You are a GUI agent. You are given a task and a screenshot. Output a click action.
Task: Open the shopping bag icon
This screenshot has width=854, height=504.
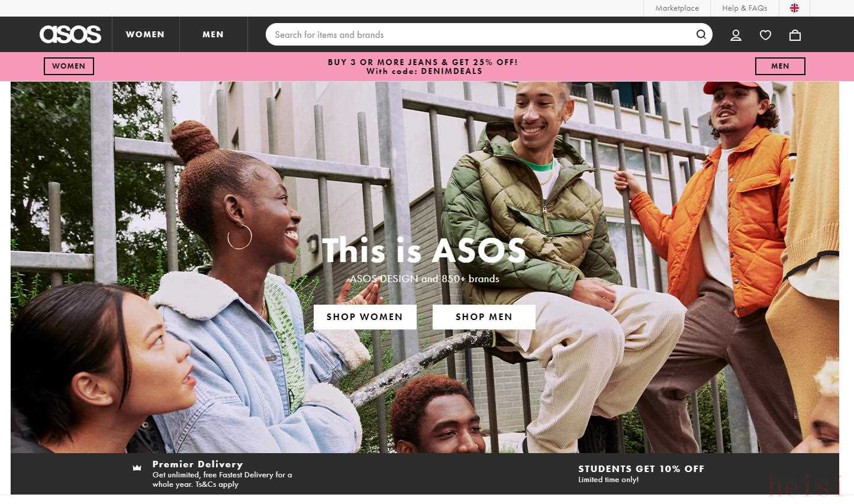[x=795, y=35]
